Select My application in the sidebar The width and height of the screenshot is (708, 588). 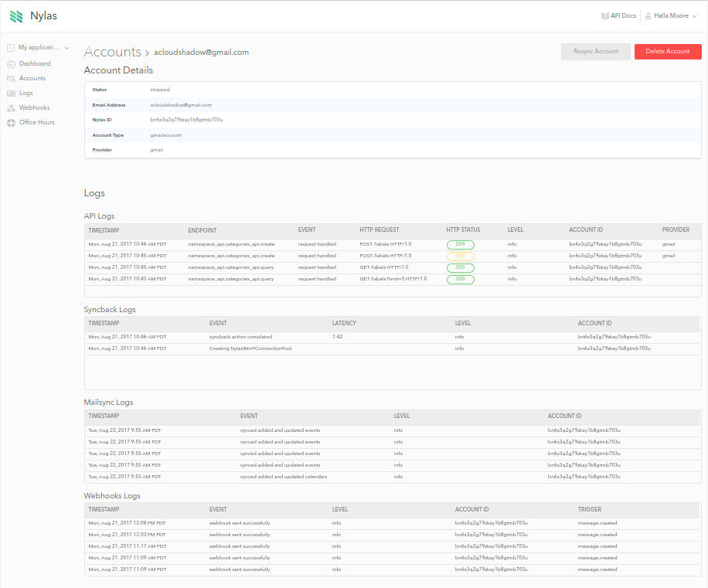(x=39, y=47)
